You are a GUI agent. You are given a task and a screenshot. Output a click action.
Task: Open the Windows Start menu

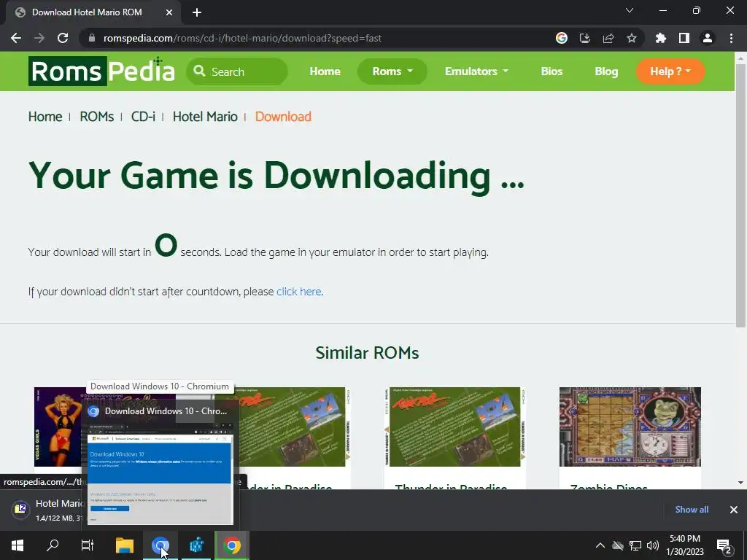[x=18, y=545]
